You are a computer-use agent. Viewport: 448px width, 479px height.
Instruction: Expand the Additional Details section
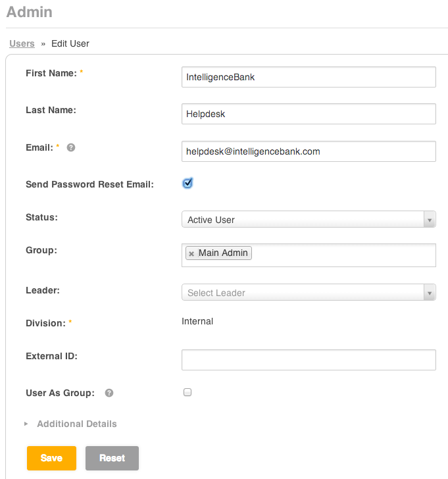click(77, 424)
